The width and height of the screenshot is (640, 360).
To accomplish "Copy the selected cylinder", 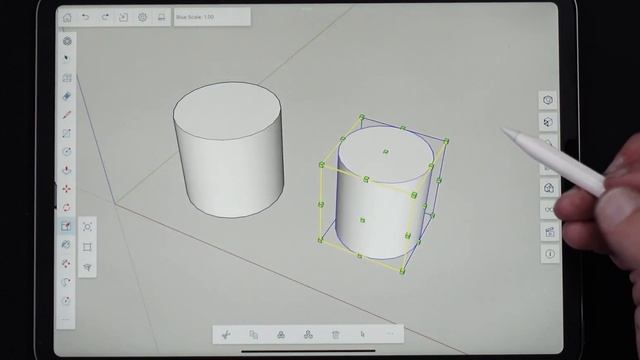I will 253,335.
